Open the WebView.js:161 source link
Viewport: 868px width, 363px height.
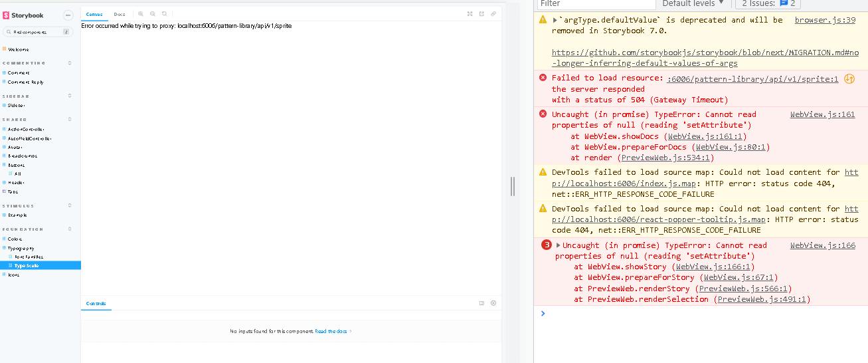(822, 114)
